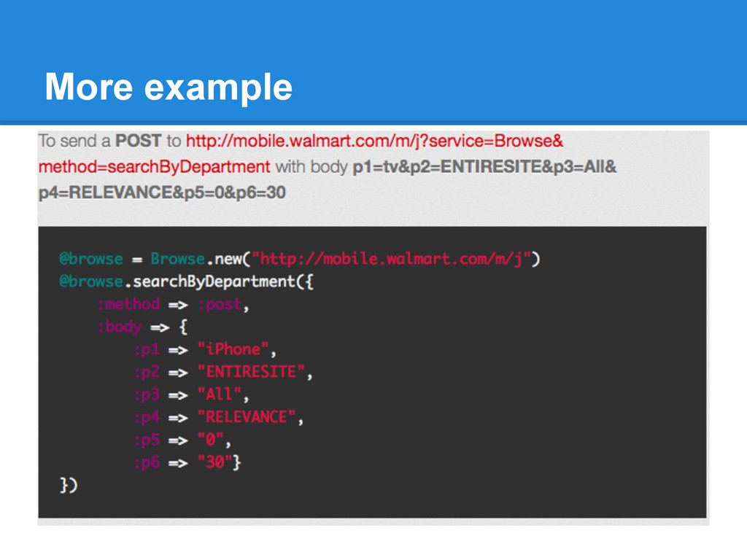Click the 'More example' slide title
The height and width of the screenshot is (560, 747).
pyautogui.click(x=169, y=87)
